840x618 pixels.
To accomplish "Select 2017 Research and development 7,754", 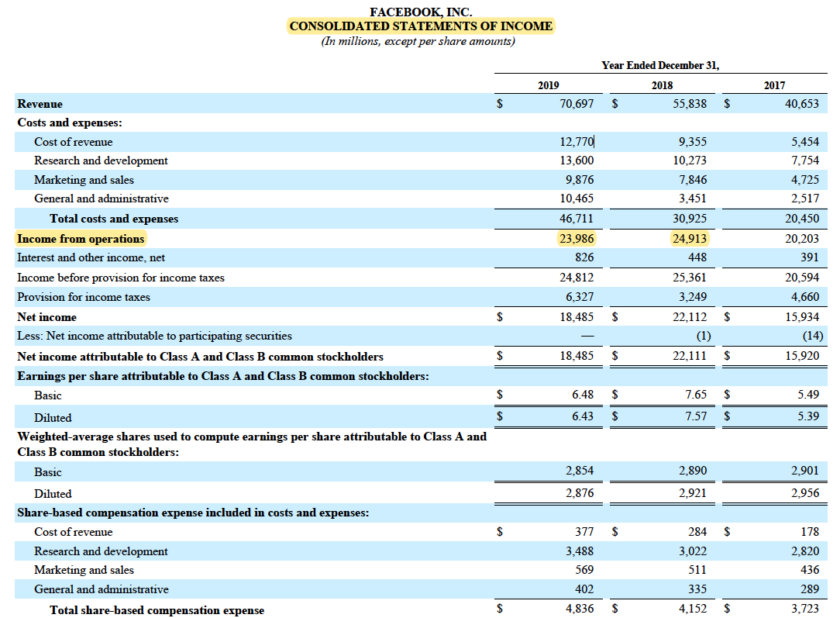I will pos(805,161).
